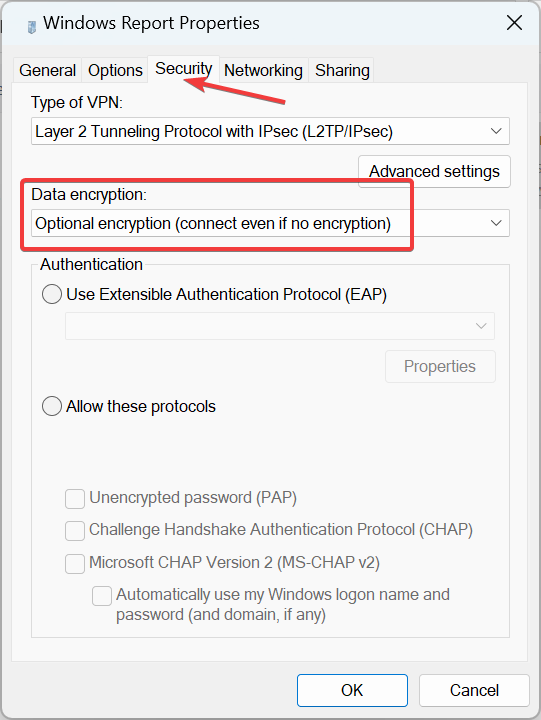Screen dimensions: 541x720
Task: Confirm changes with the OK button
Action: [x=352, y=690]
